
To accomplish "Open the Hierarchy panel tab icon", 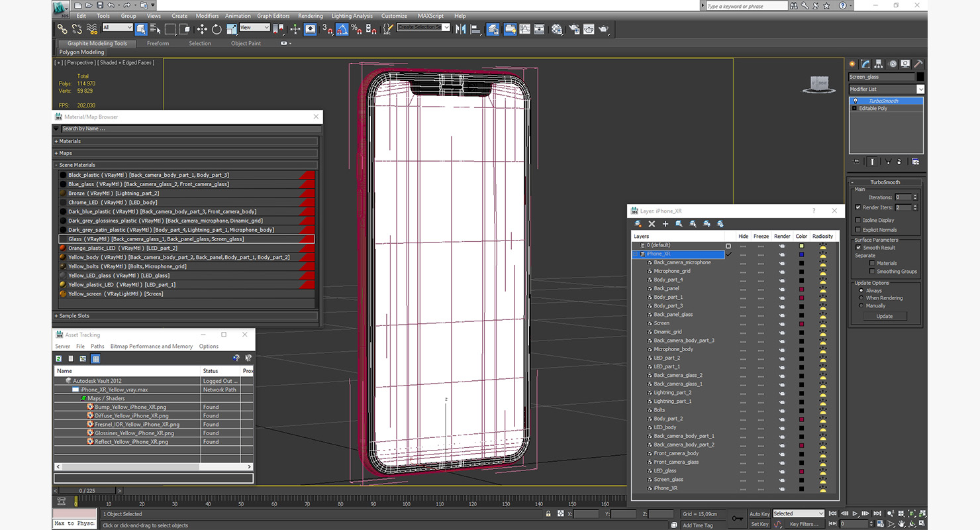I will click(x=879, y=64).
